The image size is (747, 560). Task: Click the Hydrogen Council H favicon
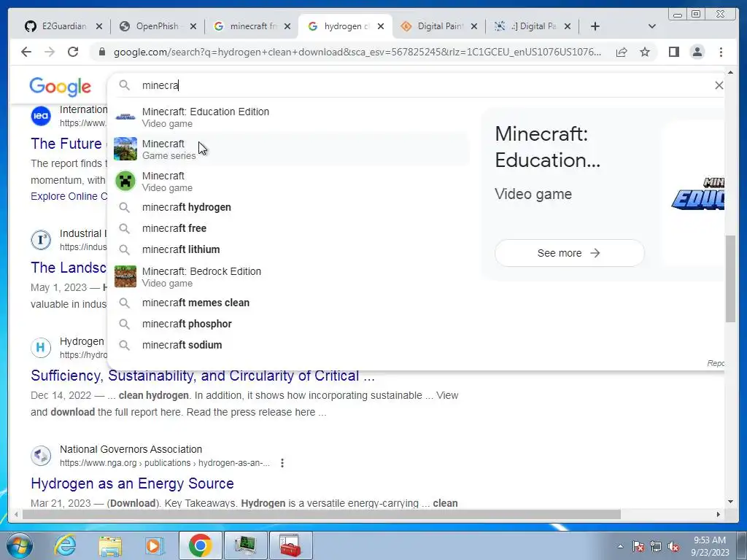41,348
